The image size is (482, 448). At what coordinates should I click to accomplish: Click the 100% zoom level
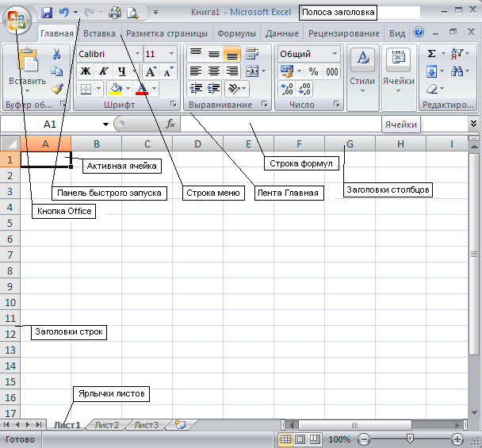coord(339,439)
